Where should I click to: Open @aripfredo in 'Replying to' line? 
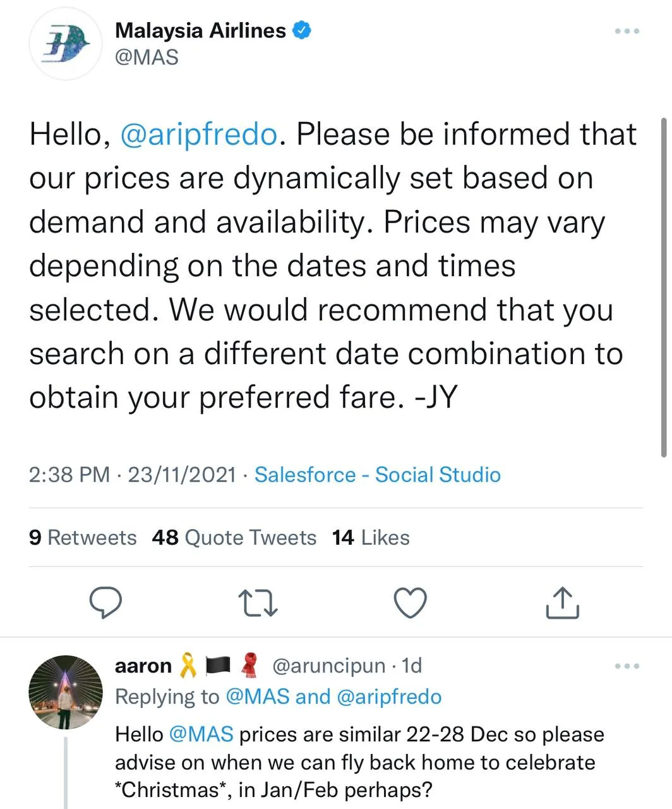[x=389, y=696]
